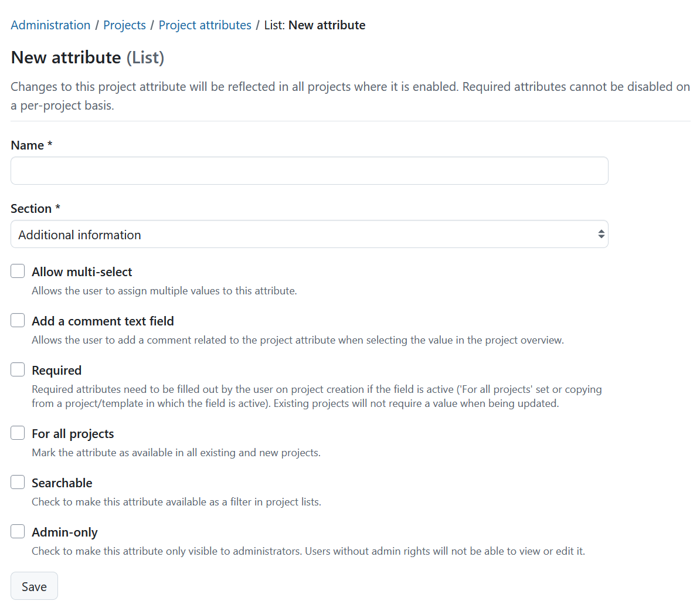Click the New attribute page heading
This screenshot has height=611, width=700.
pos(87,57)
